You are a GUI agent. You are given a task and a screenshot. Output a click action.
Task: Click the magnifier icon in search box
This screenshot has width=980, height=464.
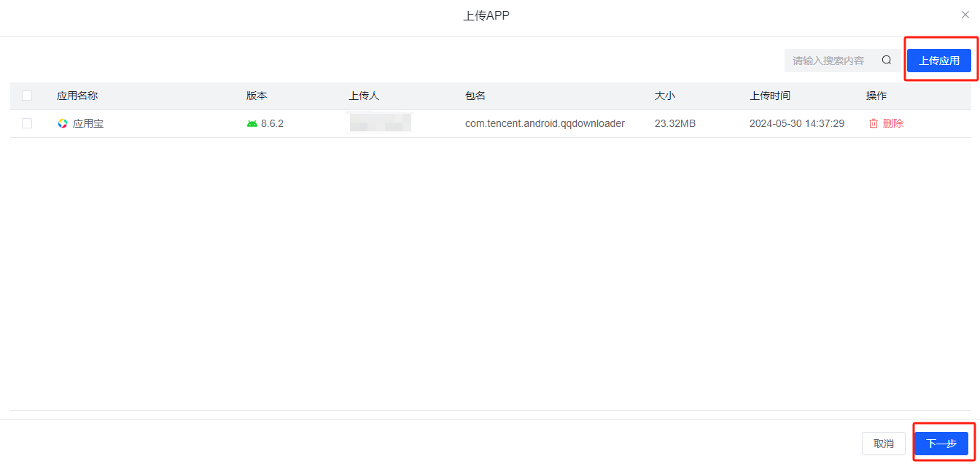pos(886,61)
